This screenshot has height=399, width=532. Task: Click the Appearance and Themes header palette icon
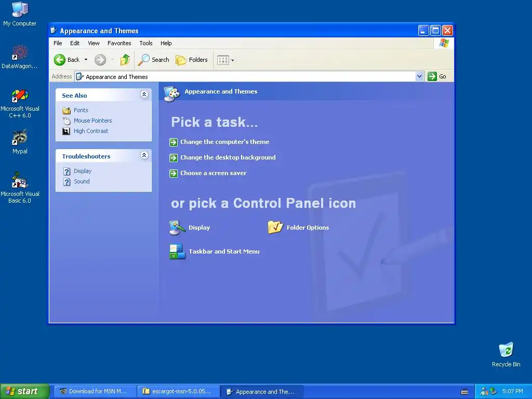pos(171,94)
